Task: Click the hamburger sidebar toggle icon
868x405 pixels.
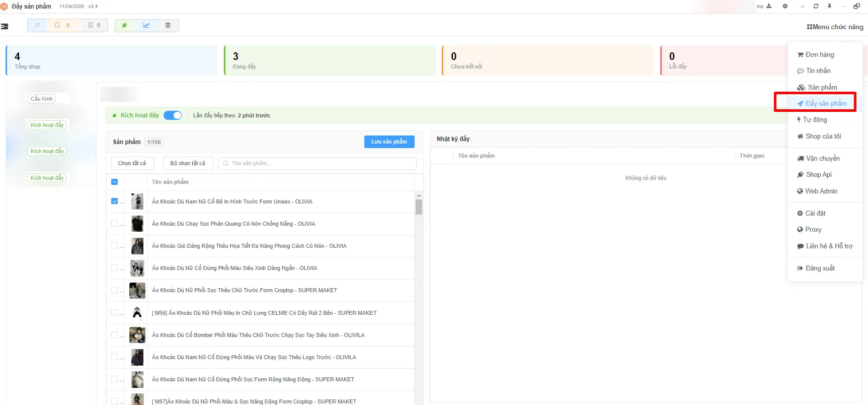Action: [5, 26]
